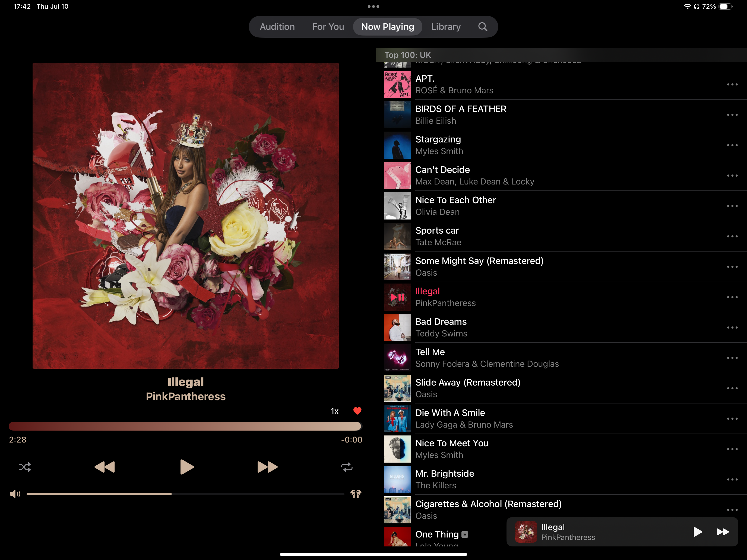Tap the APT. album thumbnail
747x560 pixels.
[x=397, y=84]
